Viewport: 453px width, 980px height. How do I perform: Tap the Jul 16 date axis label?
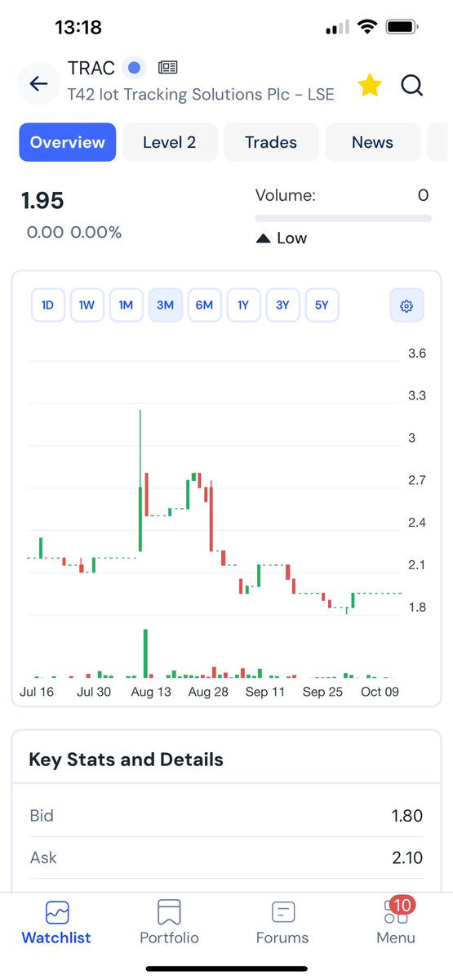36,692
